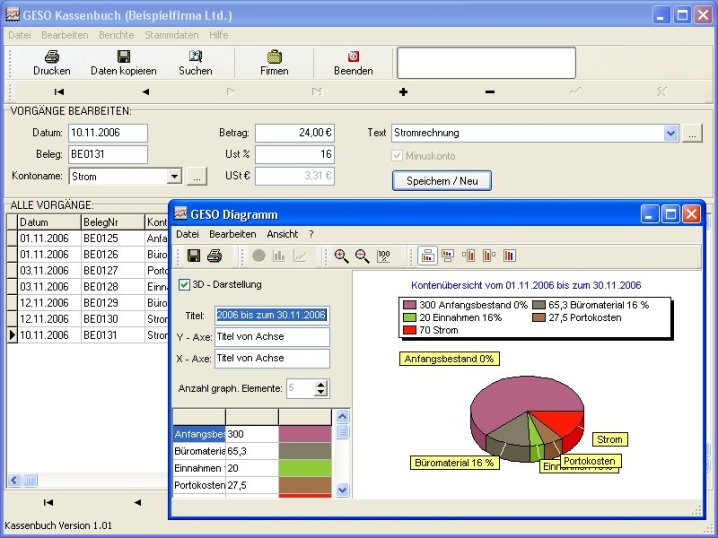The image size is (718, 538).
Task: Expand the Text dropdown showing Stromrechnung
Action: [x=670, y=133]
